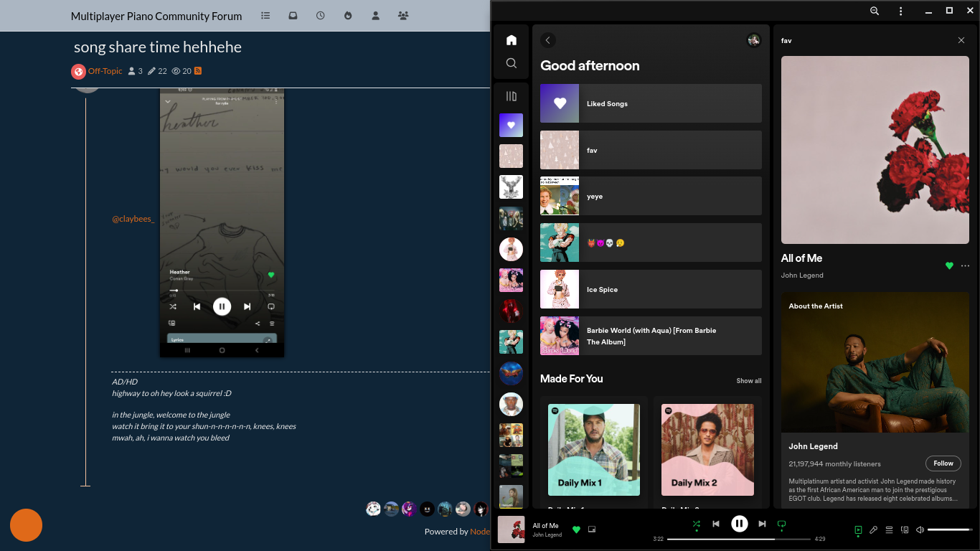Image resolution: width=980 pixels, height=551 pixels.
Task: Click the Off-Topic category link
Action: 105,71
